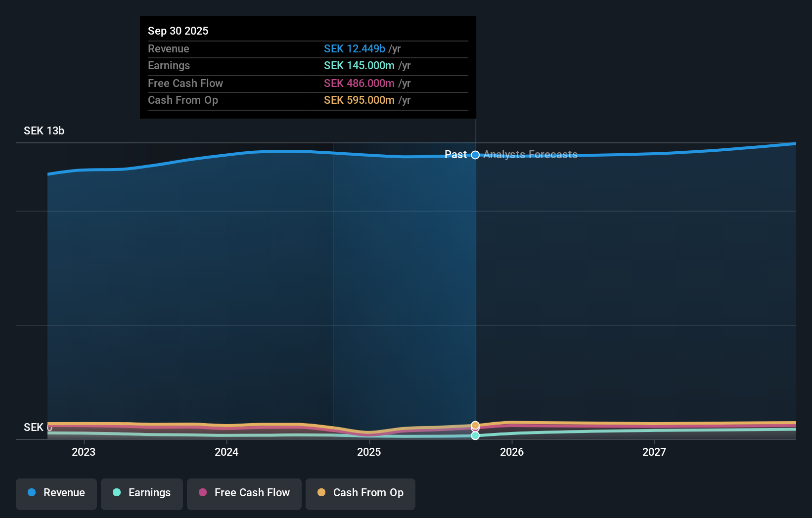Image resolution: width=812 pixels, height=518 pixels.
Task: Click the teal Earnings marker on the chart
Action: 475,435
